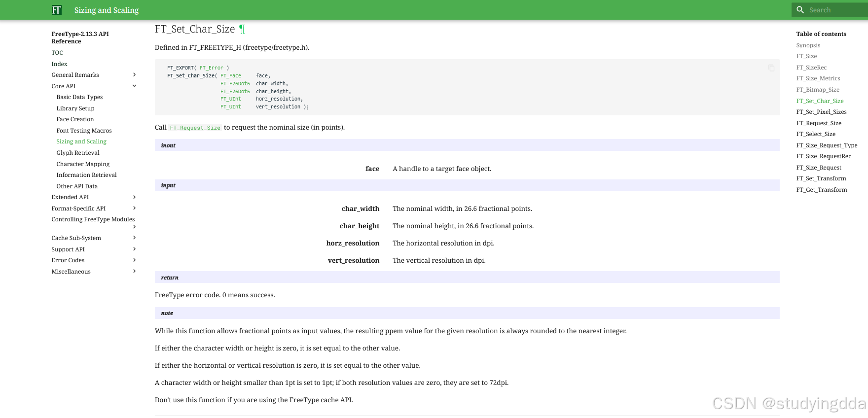The width and height of the screenshot is (868, 418).
Task: Follow FT_UInt link beside vert_resolution
Action: point(231,107)
